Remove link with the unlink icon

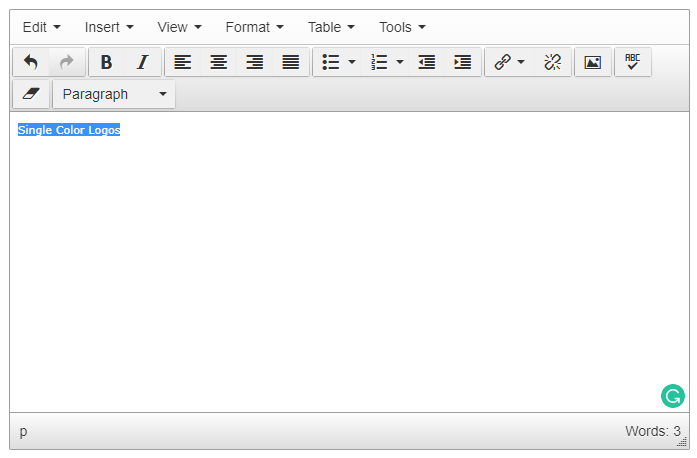[x=552, y=62]
